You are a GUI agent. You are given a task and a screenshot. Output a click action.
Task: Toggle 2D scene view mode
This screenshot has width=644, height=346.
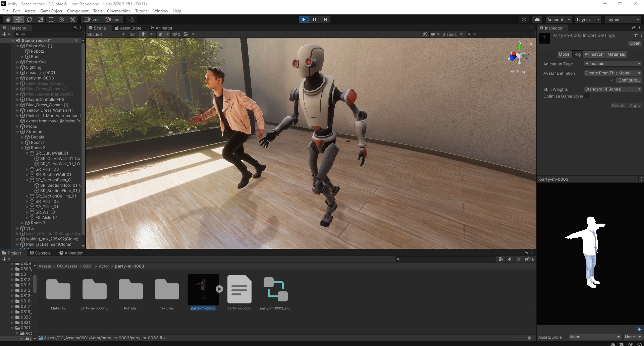click(x=132, y=34)
